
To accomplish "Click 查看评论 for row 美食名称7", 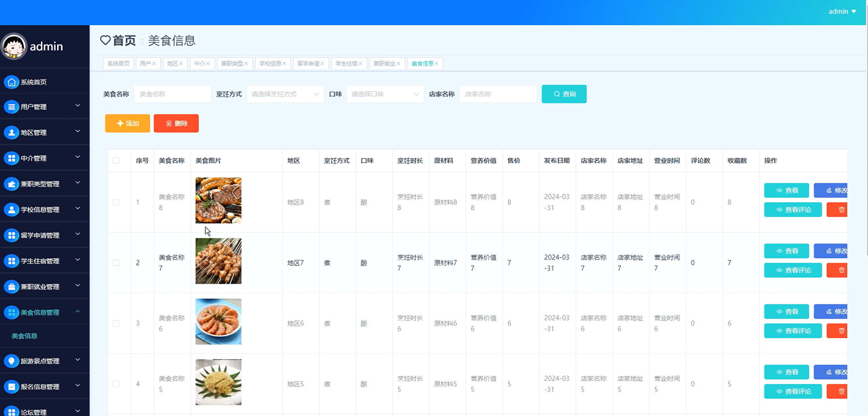I will pyautogui.click(x=793, y=270).
